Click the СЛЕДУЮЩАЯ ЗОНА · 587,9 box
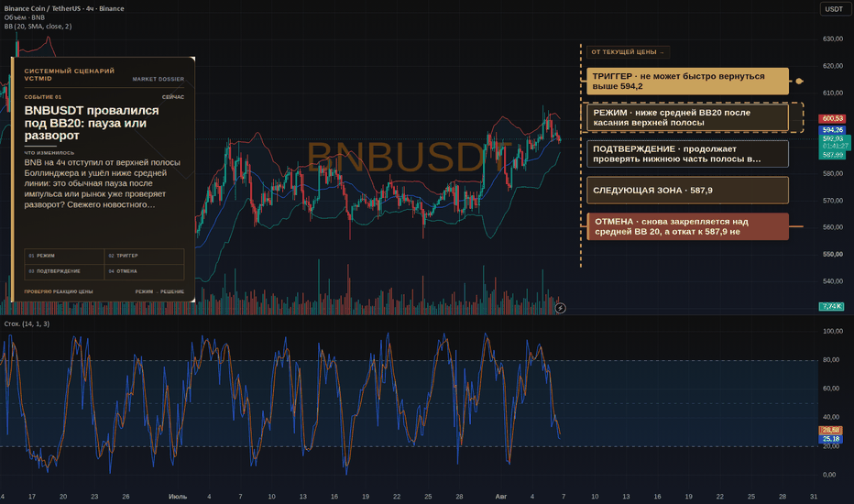The width and height of the screenshot is (854, 504). pos(687,191)
